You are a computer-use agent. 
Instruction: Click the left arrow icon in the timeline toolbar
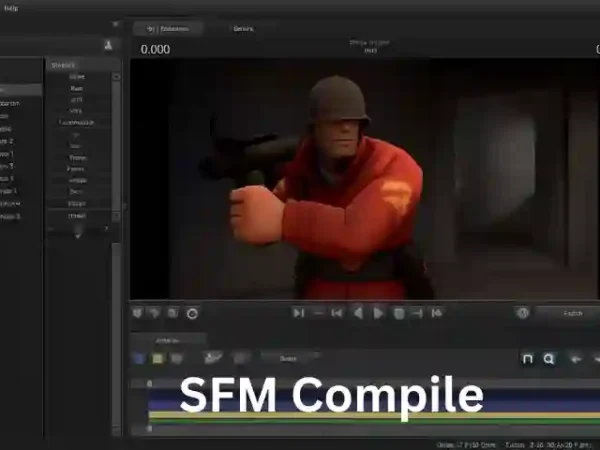pyautogui.click(x=576, y=359)
